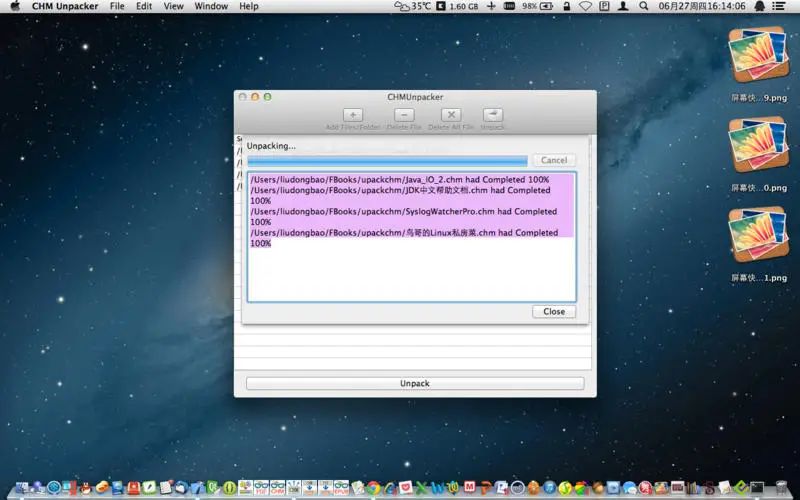Click the Unpacking... status label
The height and width of the screenshot is (500, 800).
pyautogui.click(x=271, y=146)
